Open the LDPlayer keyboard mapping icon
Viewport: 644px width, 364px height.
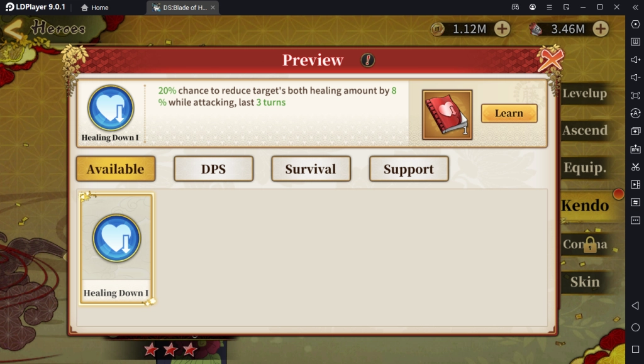click(x=635, y=42)
